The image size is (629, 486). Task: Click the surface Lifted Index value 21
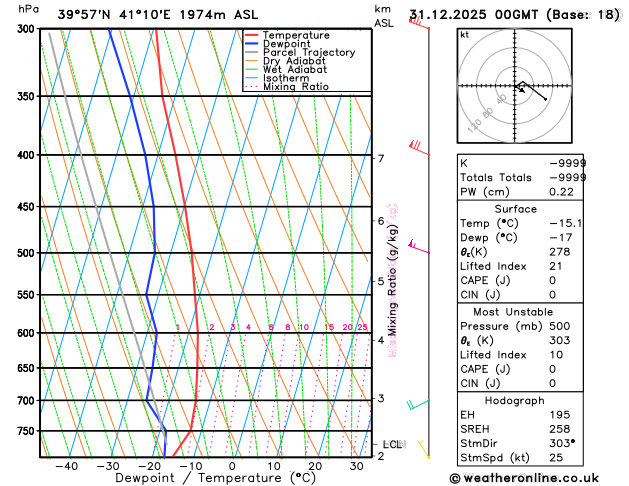pos(556,266)
